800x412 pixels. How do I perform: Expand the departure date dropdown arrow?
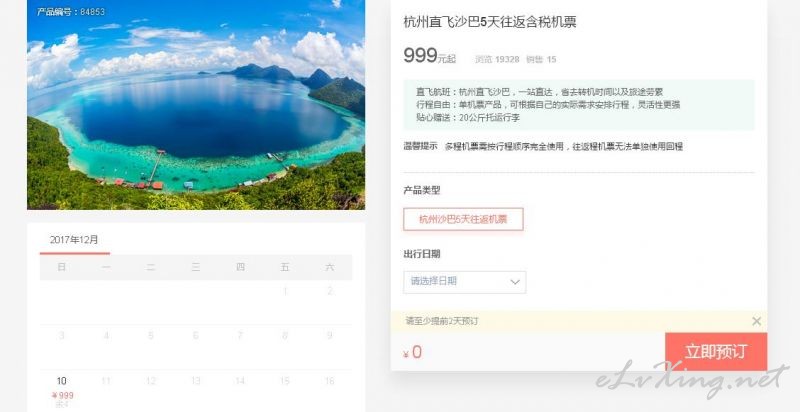(515, 282)
